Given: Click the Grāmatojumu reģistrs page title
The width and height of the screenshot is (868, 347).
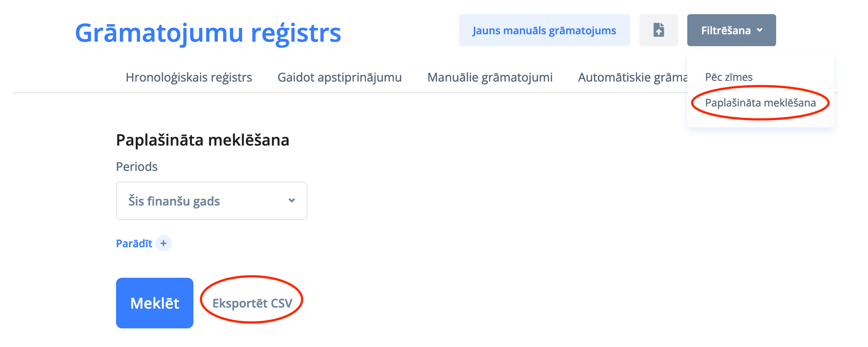Looking at the screenshot, I should pos(208,33).
